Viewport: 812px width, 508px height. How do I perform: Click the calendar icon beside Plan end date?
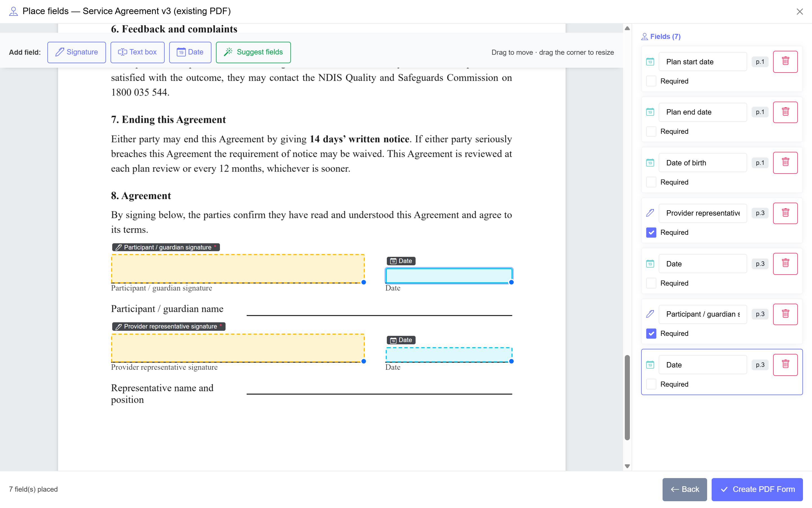[650, 112]
